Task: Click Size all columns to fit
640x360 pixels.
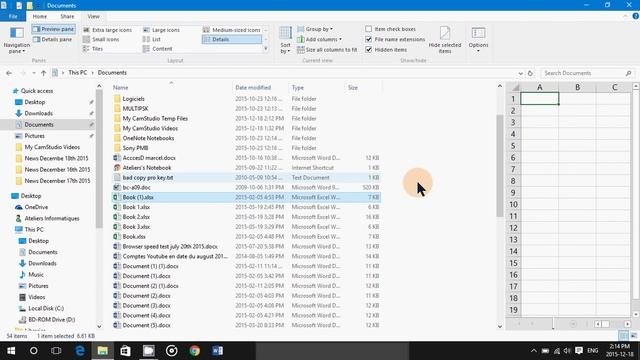Action: pyautogui.click(x=327, y=49)
